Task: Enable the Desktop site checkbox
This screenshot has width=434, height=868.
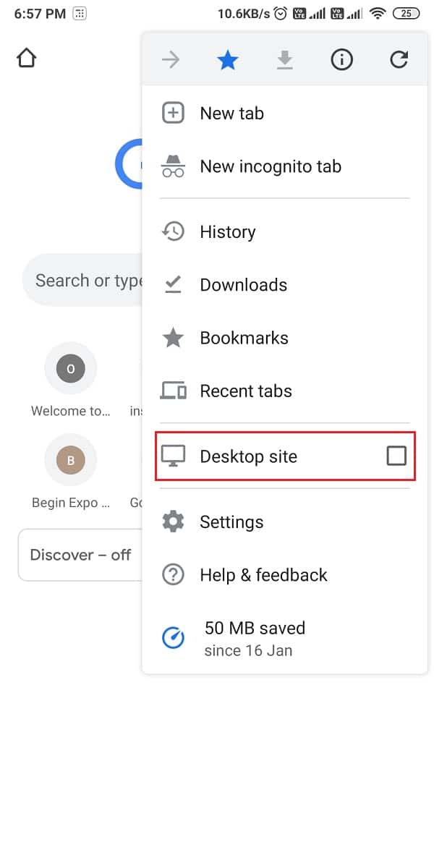Action: point(395,456)
